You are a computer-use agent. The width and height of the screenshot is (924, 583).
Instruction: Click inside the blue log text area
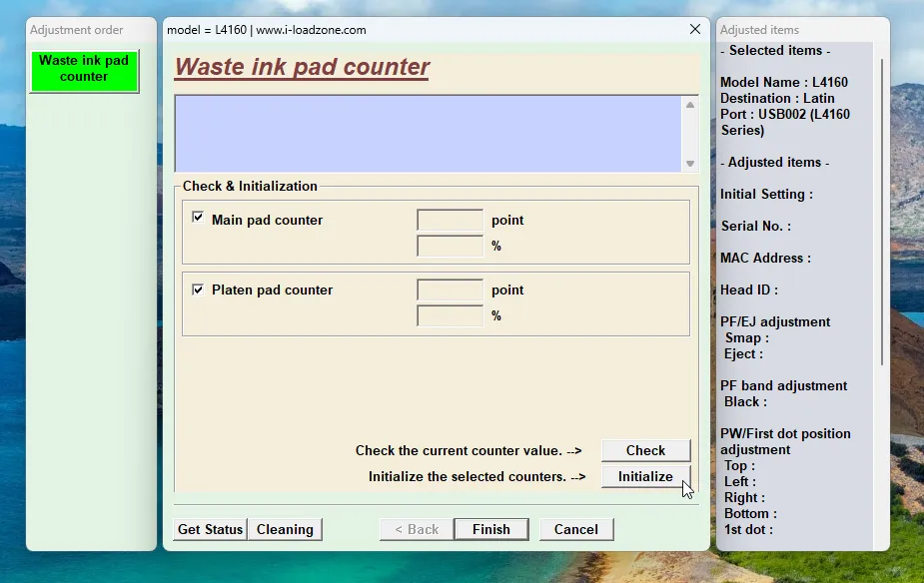click(428, 133)
